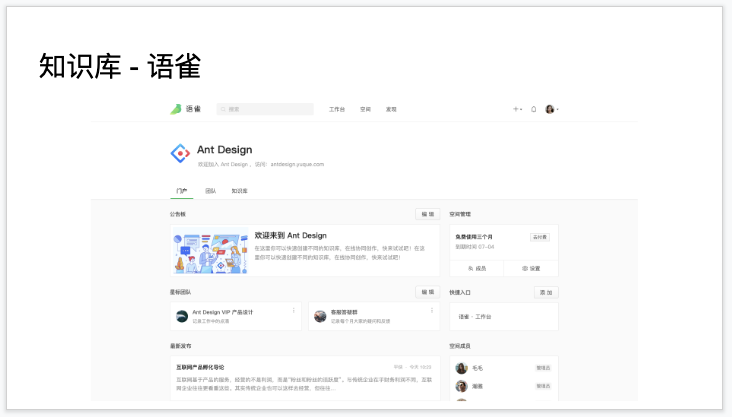Open the 互联网产品孵化导论 article
The image size is (732, 417).
[x=200, y=368]
